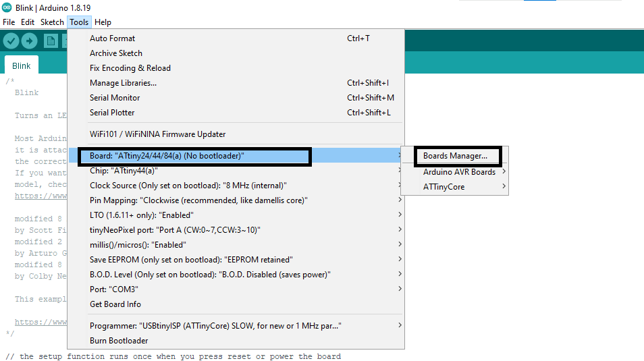Click comment line 'by Arturo G'
Image resolution: width=644 pixels, height=361 pixels.
click(41, 254)
